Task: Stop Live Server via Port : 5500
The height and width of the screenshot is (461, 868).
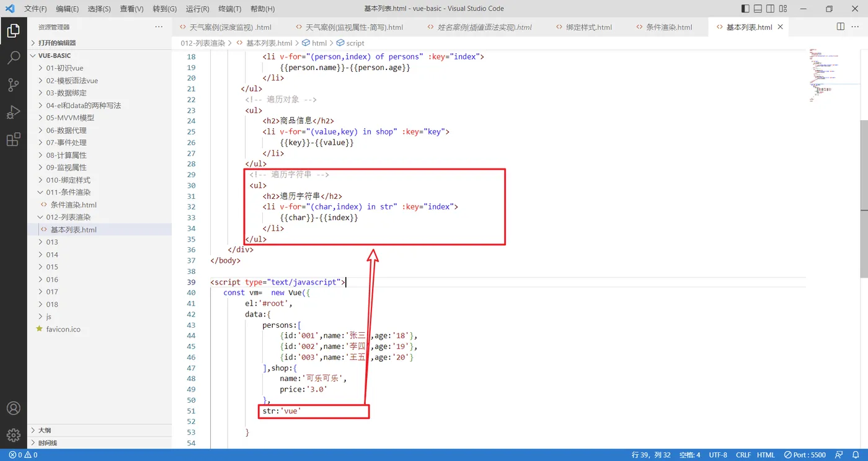Action: coord(805,455)
